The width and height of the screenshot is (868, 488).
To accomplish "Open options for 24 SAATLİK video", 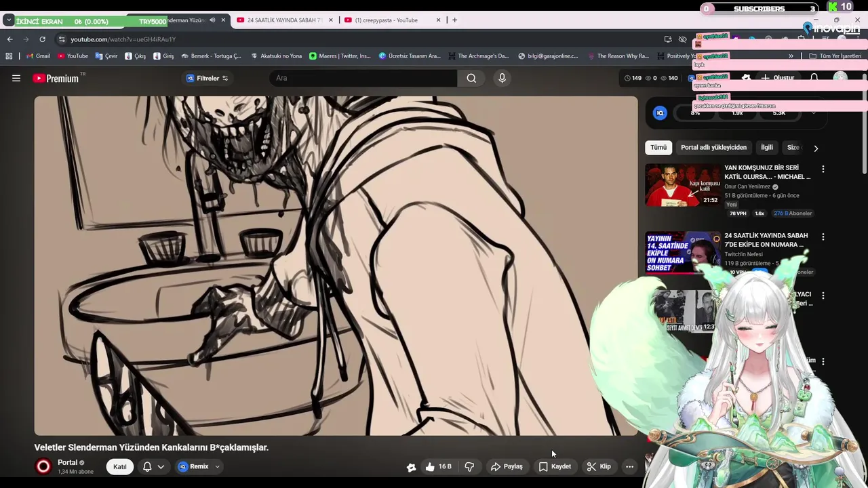I will 823,237.
